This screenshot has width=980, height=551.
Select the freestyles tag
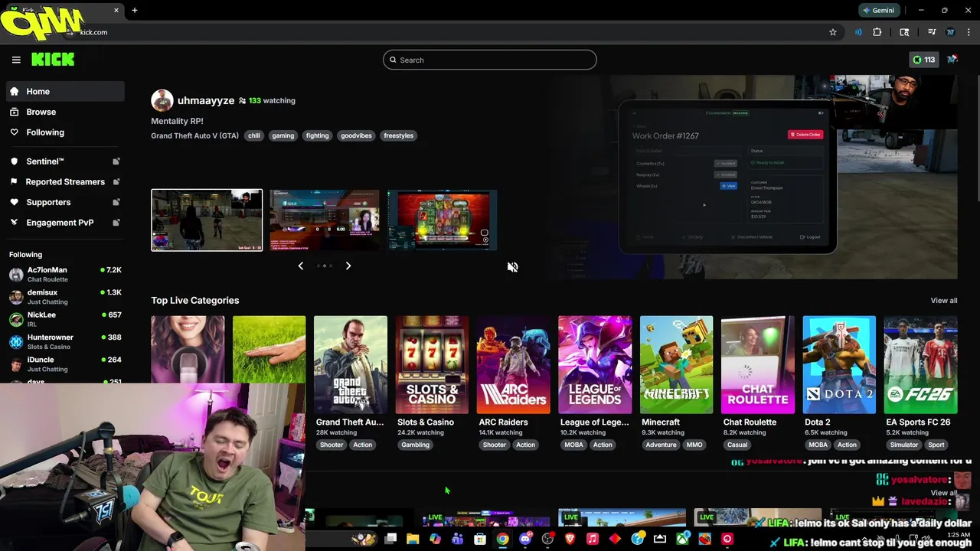tap(398, 135)
